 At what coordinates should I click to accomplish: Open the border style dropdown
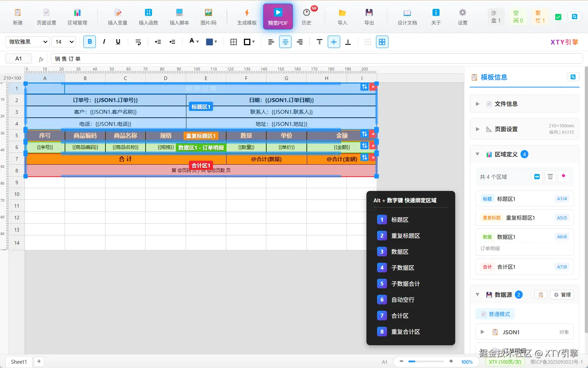coord(249,42)
